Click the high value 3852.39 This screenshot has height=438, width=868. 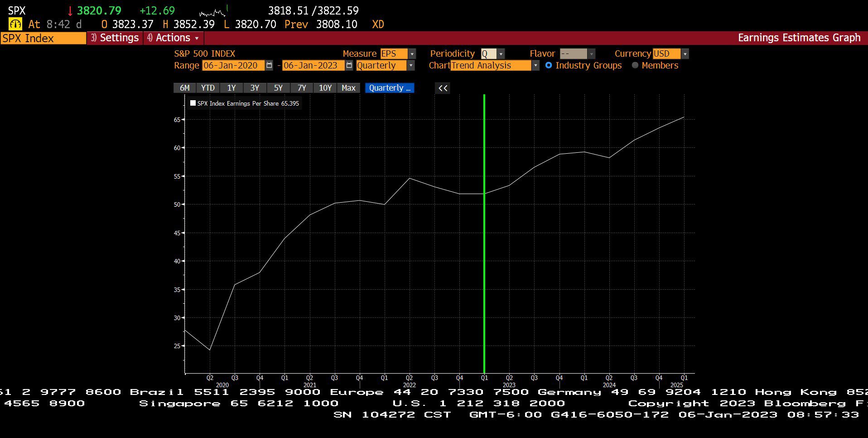tap(194, 24)
